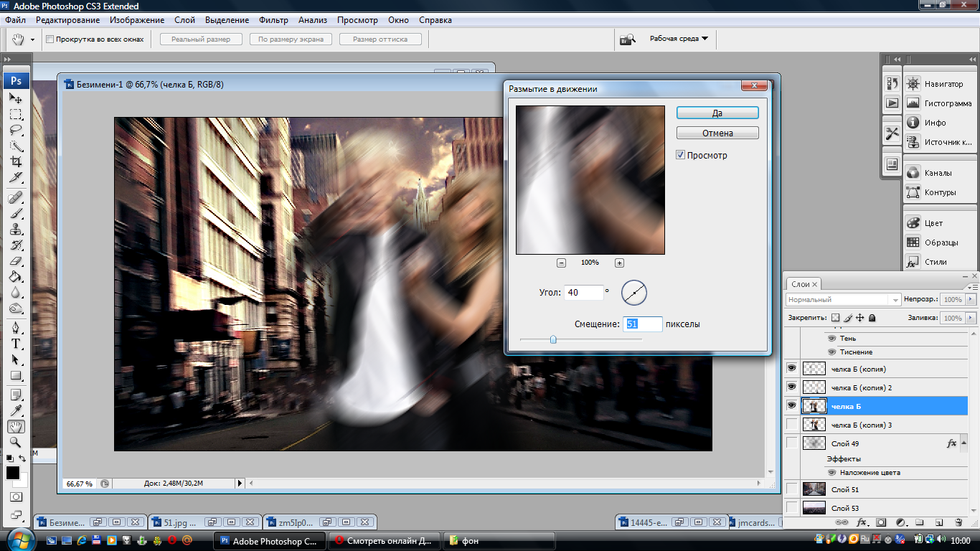Hide the челка Б (копия) layer
This screenshot has width=980, height=551.
792,369
